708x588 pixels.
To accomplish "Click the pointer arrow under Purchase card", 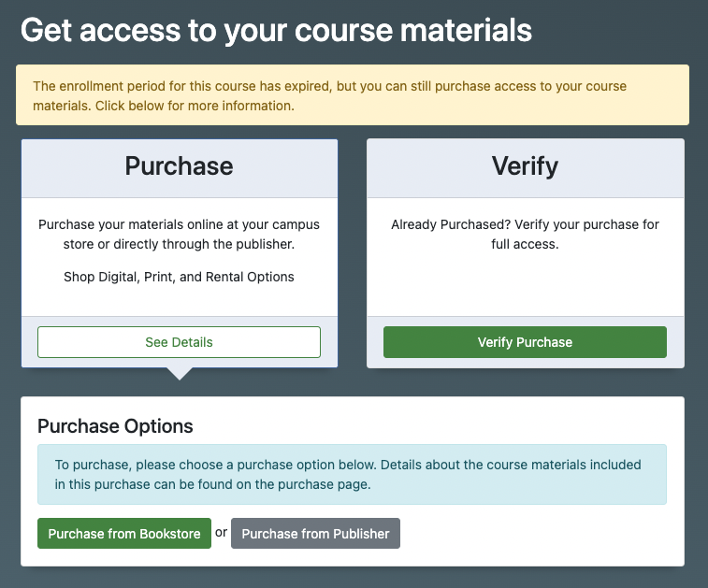I will (180, 373).
